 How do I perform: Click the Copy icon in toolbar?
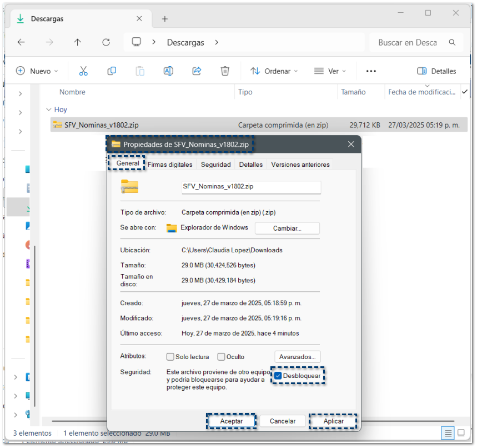click(112, 71)
